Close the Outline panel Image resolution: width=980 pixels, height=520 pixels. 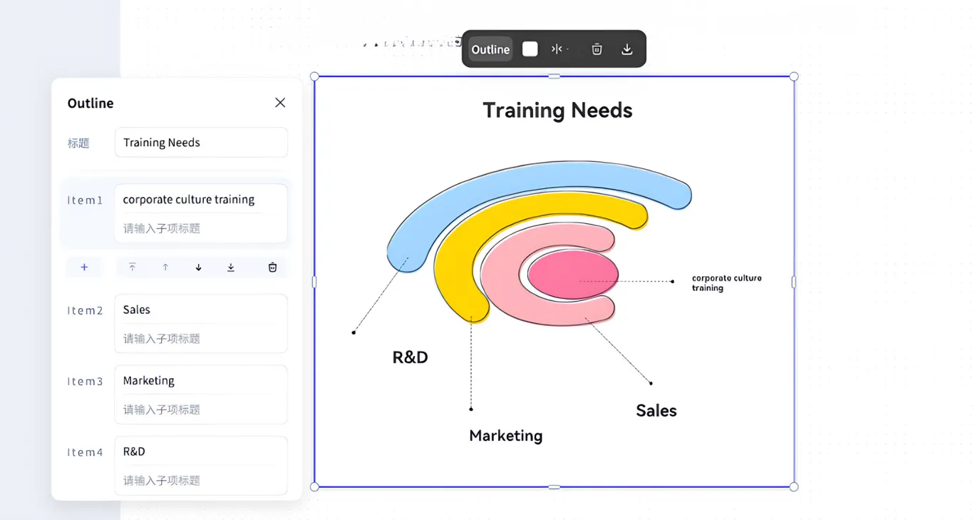(x=280, y=103)
